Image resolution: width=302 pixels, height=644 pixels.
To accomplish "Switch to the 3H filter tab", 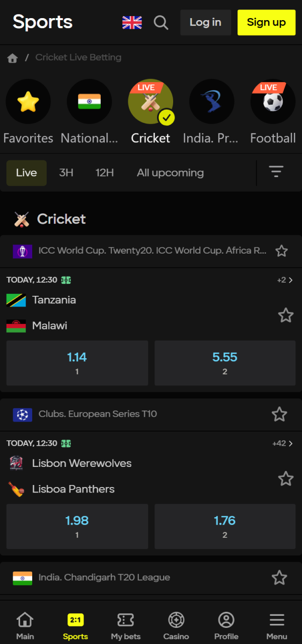I will tap(66, 173).
